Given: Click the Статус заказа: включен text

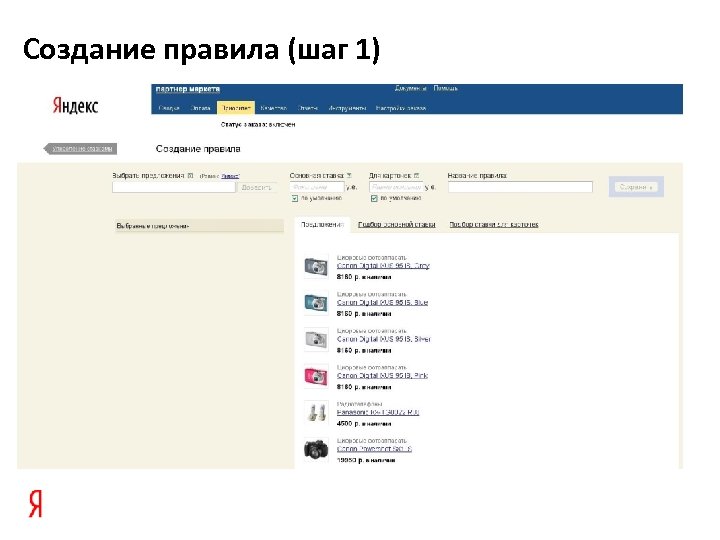Looking at the screenshot, I should 258,124.
